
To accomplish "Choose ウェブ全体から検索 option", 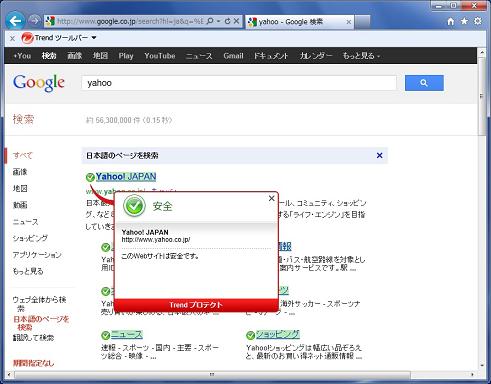I will pos(39,303).
